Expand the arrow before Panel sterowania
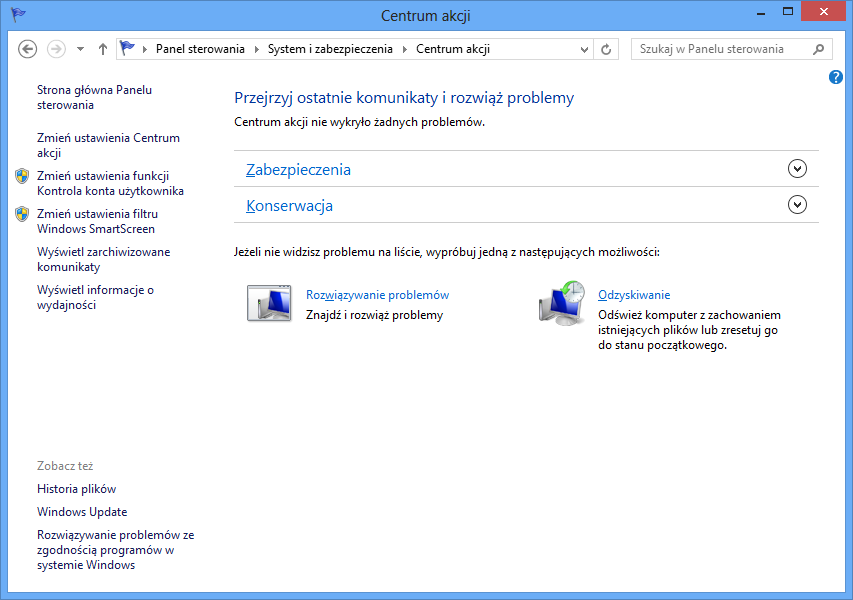 145,50
